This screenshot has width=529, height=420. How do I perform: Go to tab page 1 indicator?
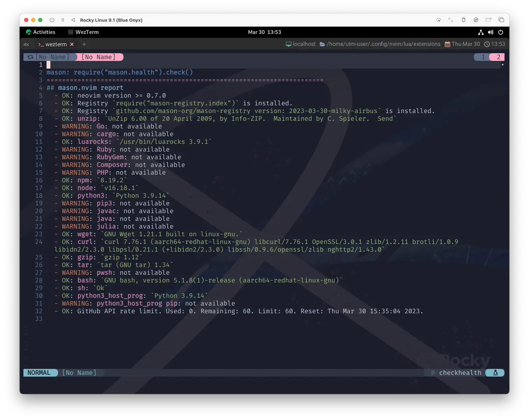(x=483, y=57)
